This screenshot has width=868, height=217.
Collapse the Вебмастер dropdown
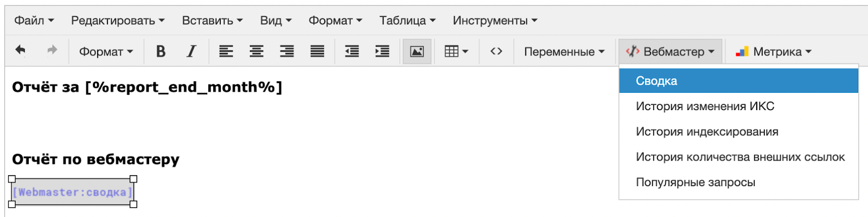click(x=671, y=52)
